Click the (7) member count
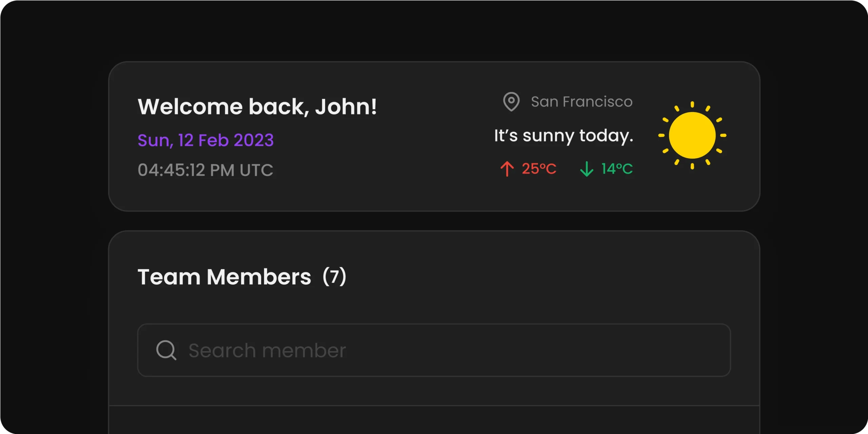This screenshot has width=868, height=434. tap(335, 277)
